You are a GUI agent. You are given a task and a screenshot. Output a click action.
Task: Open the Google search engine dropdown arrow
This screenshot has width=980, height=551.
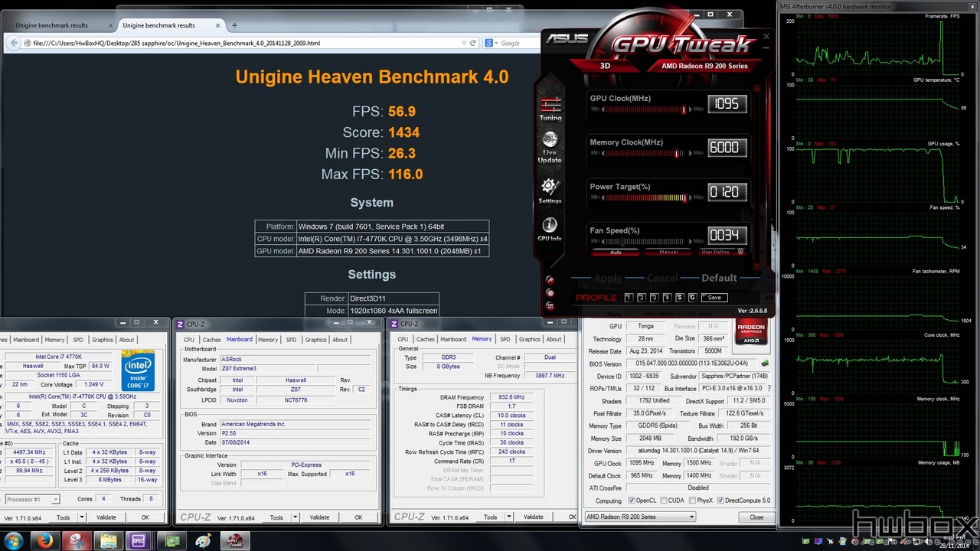pos(496,43)
